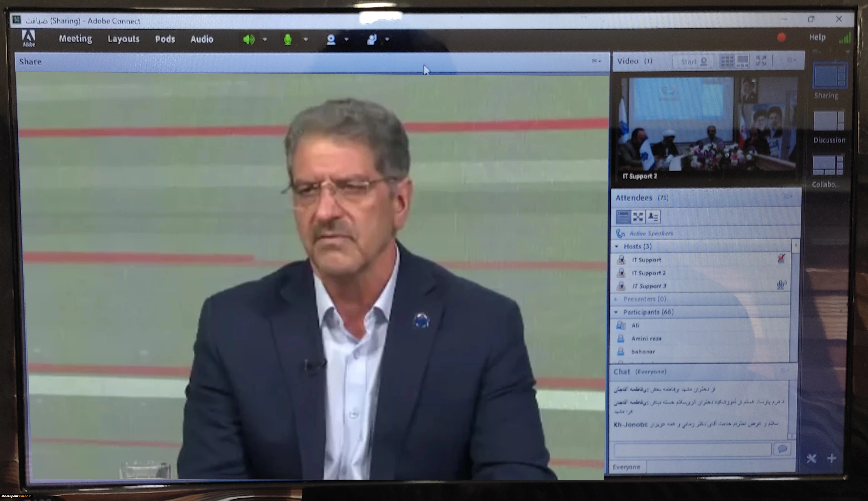This screenshot has height=501, width=868.
Task: Click the Help menu
Action: point(817,37)
